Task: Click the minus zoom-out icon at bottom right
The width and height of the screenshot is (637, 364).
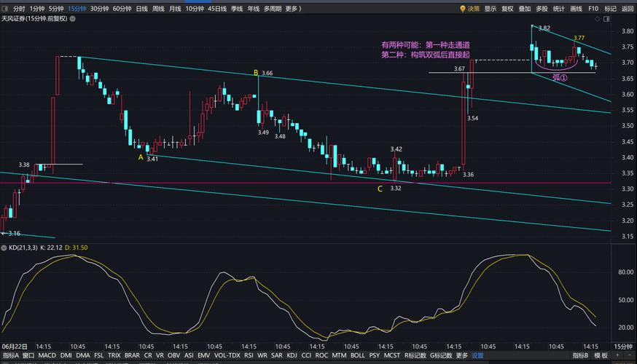Action: pos(630,355)
